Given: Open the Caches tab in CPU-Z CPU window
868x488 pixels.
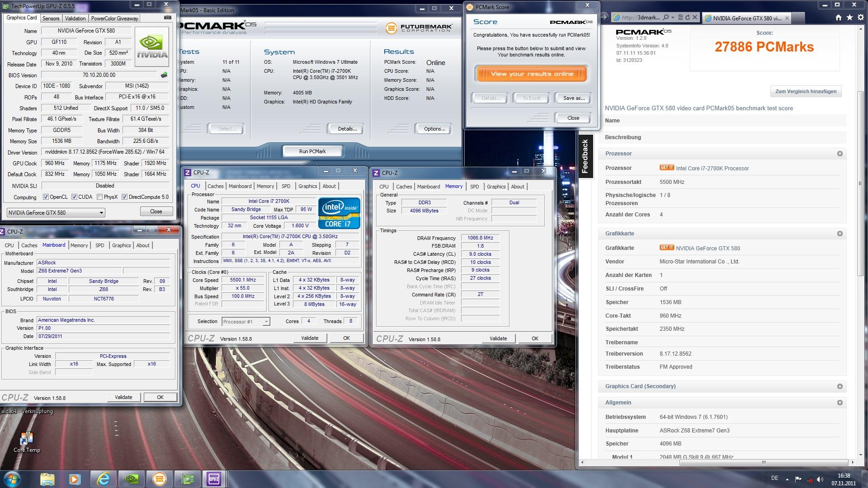Looking at the screenshot, I should coord(215,186).
